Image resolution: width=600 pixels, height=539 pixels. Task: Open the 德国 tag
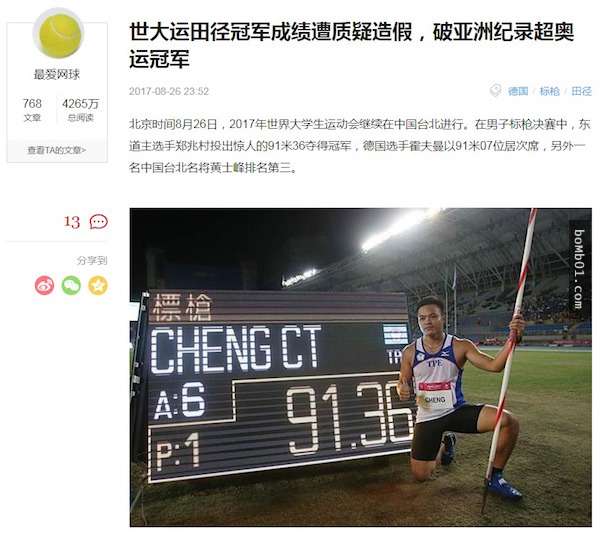[518, 91]
